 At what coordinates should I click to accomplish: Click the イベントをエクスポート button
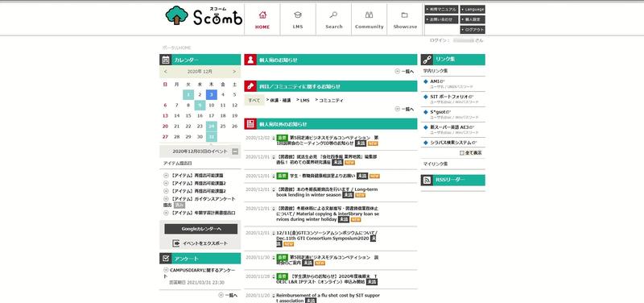(x=200, y=243)
